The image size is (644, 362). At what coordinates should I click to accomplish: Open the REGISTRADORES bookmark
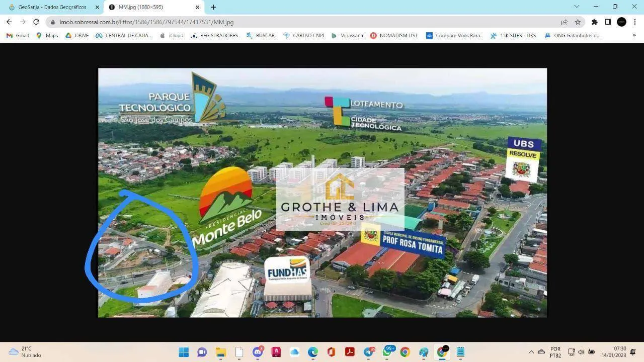[214, 36]
